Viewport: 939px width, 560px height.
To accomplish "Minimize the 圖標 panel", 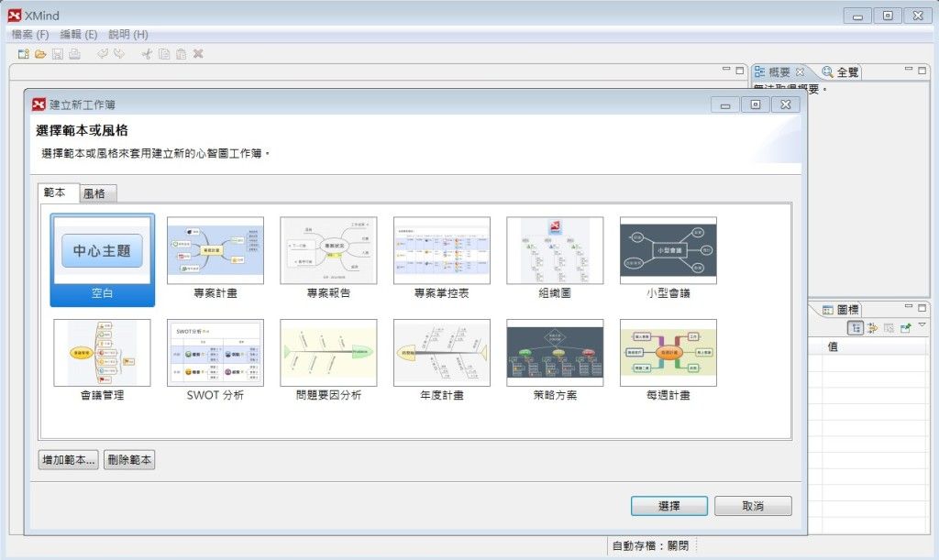I will (x=909, y=306).
